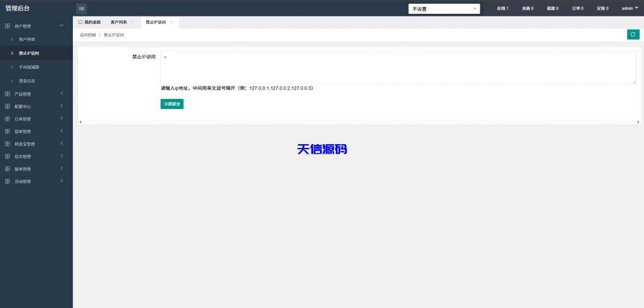Click the horizontal scrollbar right arrow
This screenshot has height=308, width=644.
(638, 122)
